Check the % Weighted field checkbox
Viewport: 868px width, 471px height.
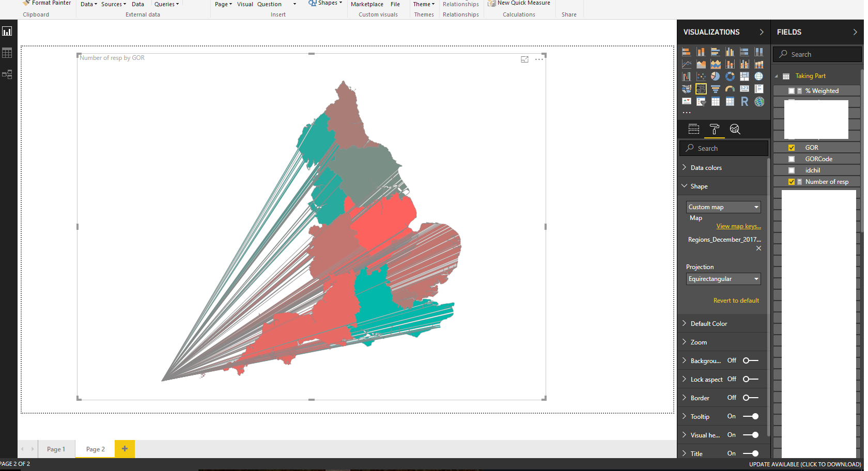click(x=792, y=91)
